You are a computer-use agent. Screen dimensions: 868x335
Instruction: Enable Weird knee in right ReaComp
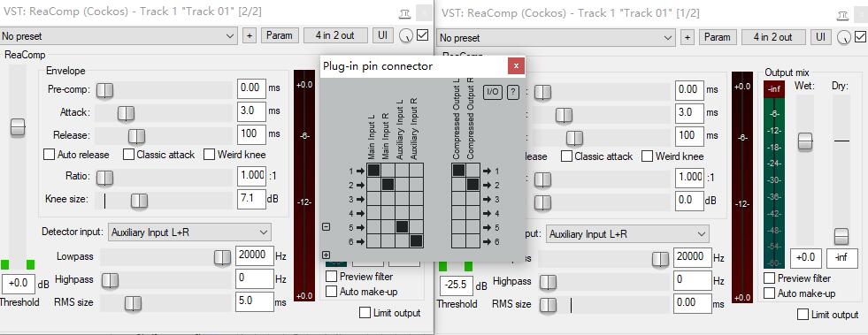point(672,156)
